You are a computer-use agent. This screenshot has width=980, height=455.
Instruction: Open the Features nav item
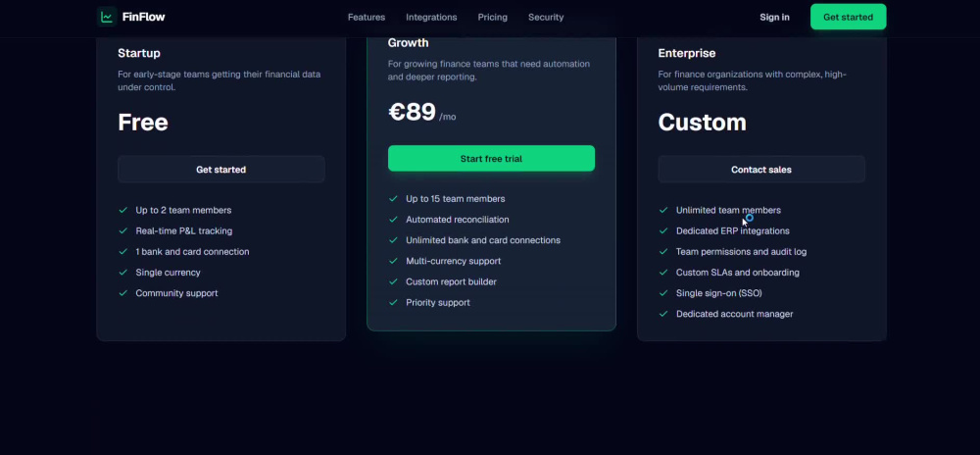coord(367,18)
